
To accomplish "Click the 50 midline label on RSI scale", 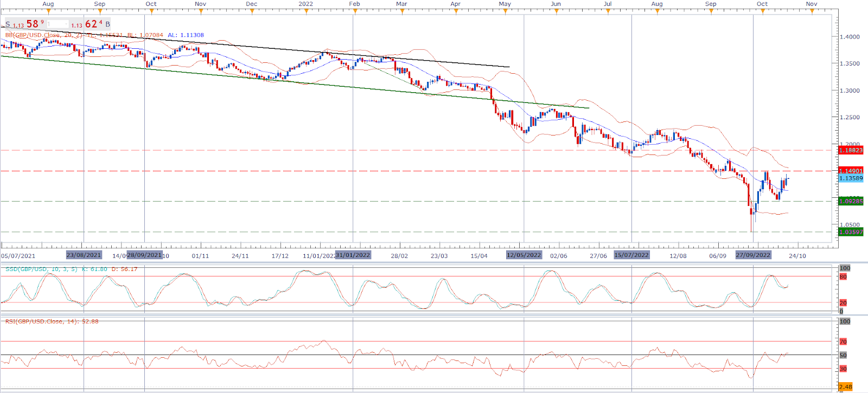I will [843, 355].
